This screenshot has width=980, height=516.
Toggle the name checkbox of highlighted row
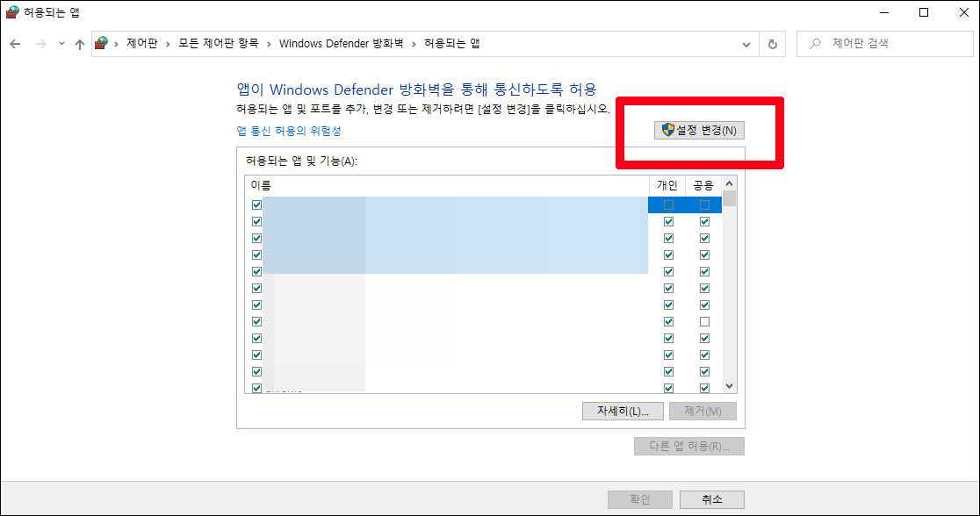256,204
